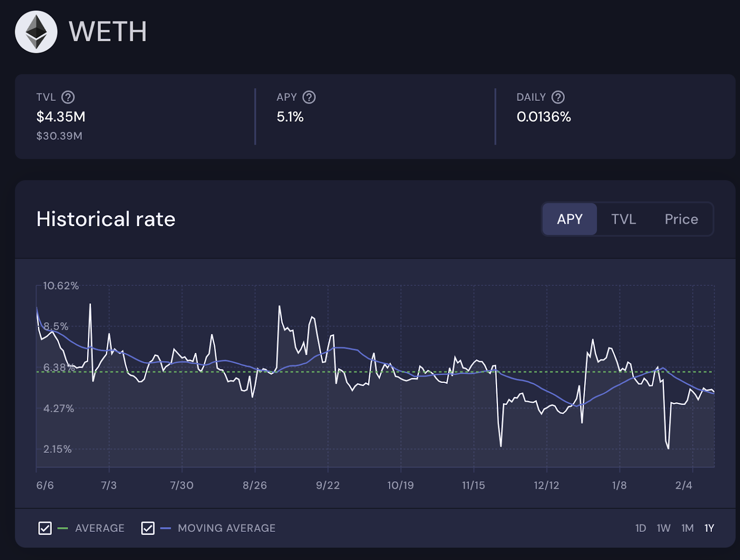Screen dimensions: 740x560
Task: Click the 12/12 date marker on chart axis
Action: tap(546, 485)
